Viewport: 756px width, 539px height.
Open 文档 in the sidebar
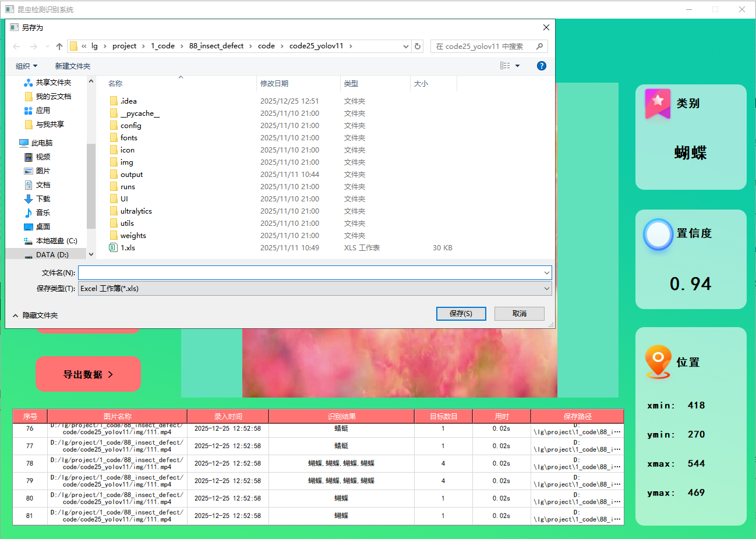[37, 185]
